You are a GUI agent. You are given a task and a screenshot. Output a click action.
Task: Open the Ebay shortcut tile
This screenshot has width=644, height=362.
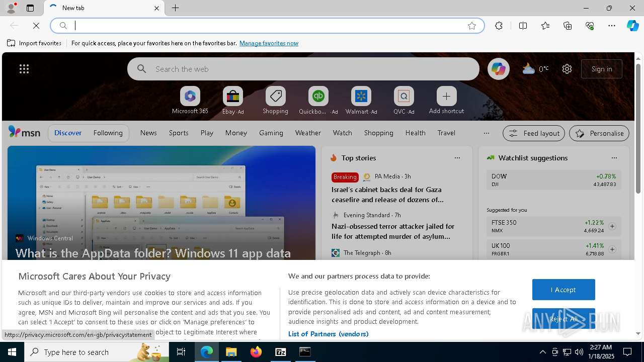tap(233, 101)
